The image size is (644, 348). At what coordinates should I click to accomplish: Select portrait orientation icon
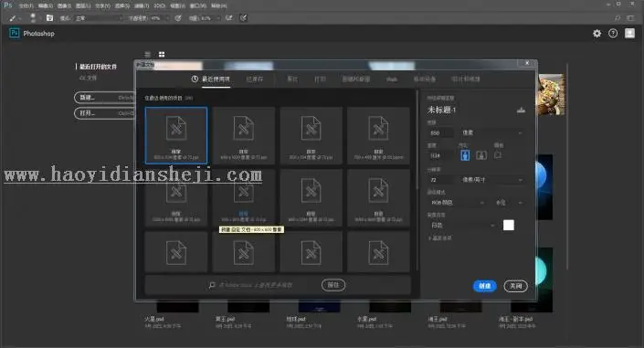(465, 155)
